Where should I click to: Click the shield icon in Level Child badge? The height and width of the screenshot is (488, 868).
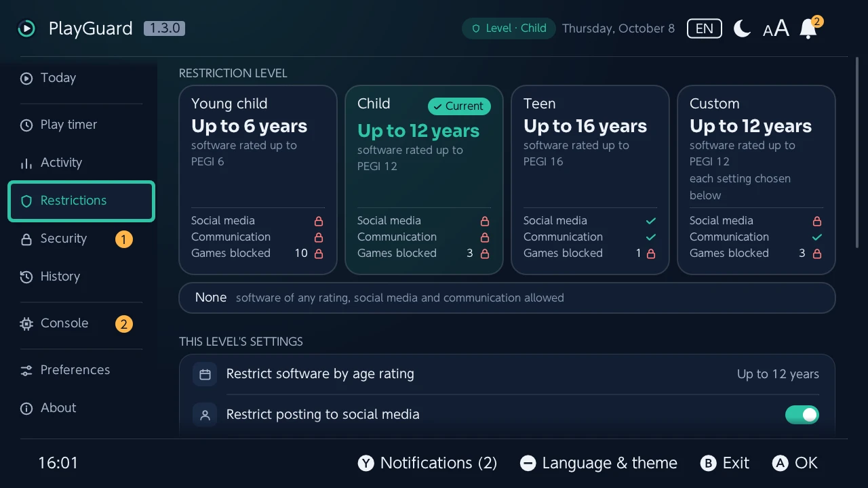pyautogui.click(x=476, y=28)
